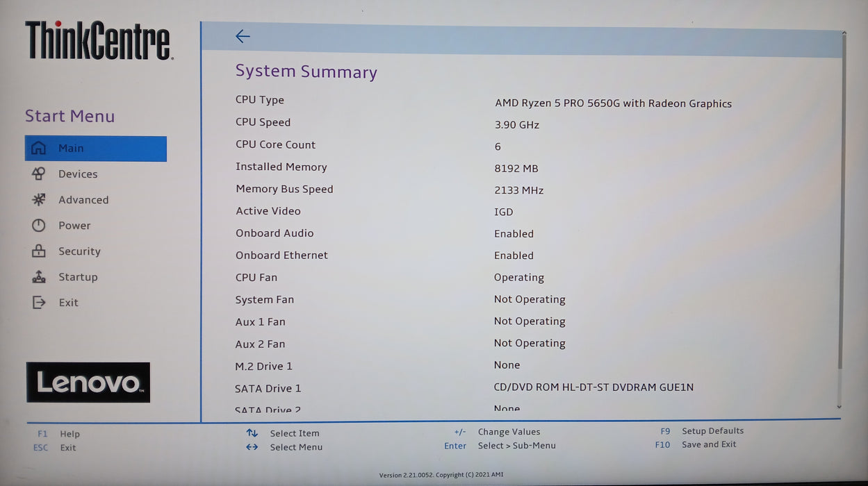Click the back arrow icon
This screenshot has width=868, height=486.
pyautogui.click(x=243, y=36)
